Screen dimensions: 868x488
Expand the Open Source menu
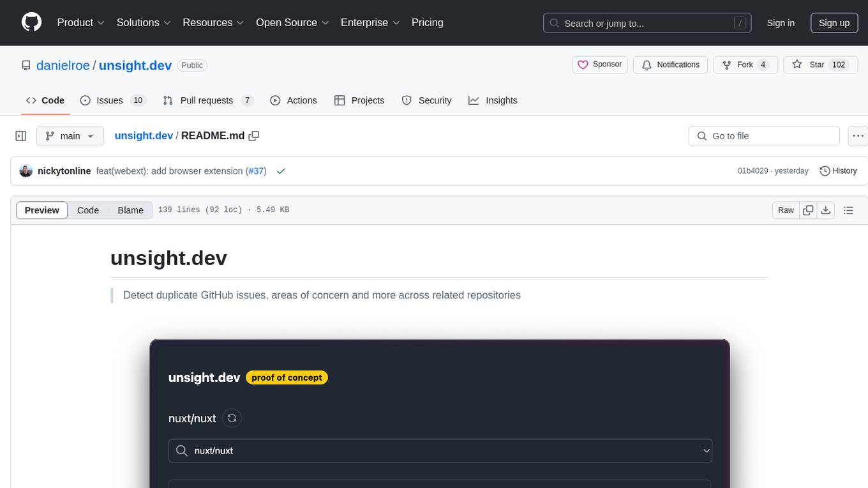(x=292, y=22)
